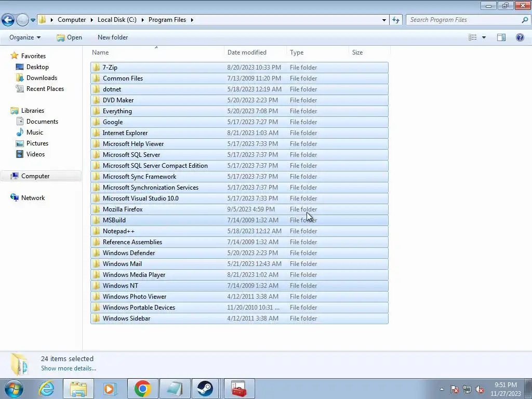Select the Microsoft SQL Server Compact Edition row
This screenshot has width=532, height=399.
coord(239,166)
